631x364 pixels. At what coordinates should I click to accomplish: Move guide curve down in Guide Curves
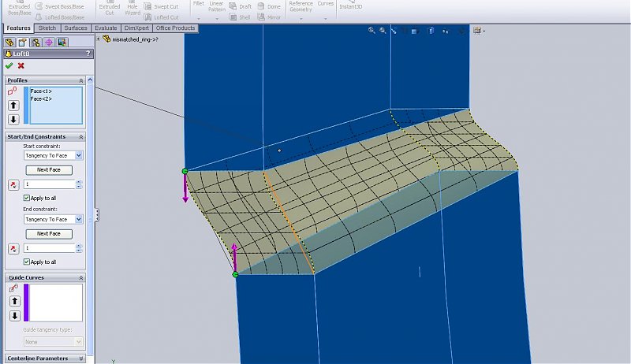[x=15, y=315]
